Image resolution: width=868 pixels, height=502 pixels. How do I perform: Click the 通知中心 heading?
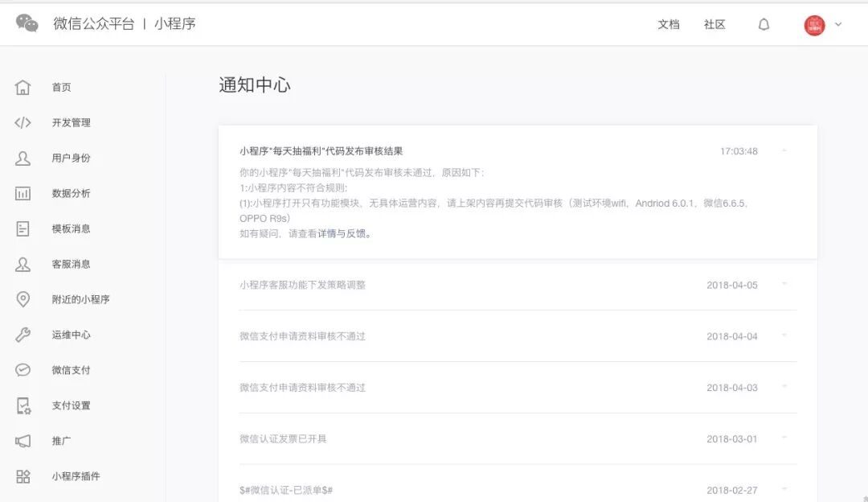(x=255, y=84)
